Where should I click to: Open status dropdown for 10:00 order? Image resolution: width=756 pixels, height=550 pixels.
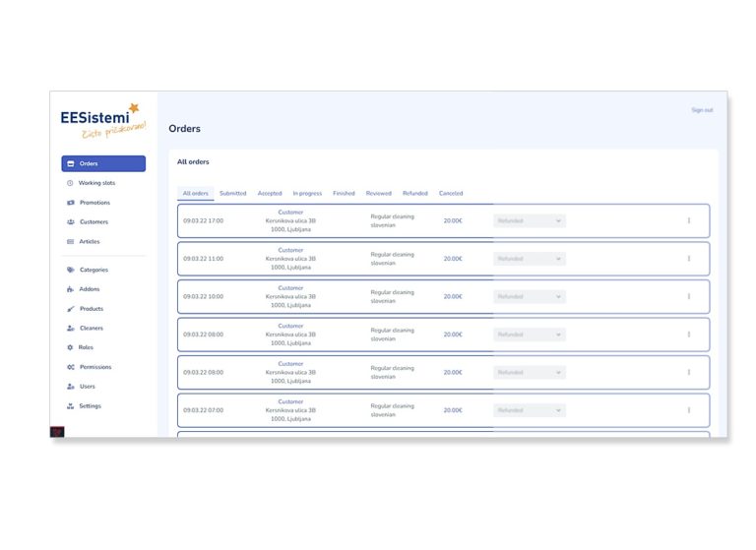point(529,296)
